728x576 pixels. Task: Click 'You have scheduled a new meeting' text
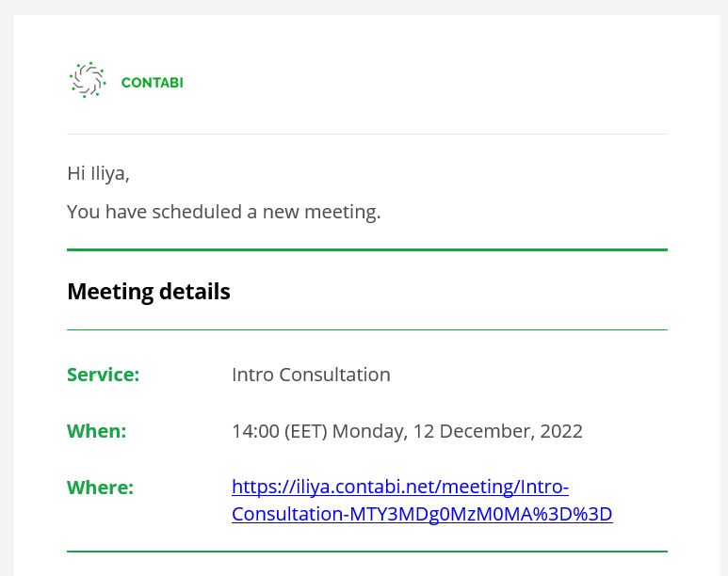pyautogui.click(x=224, y=212)
